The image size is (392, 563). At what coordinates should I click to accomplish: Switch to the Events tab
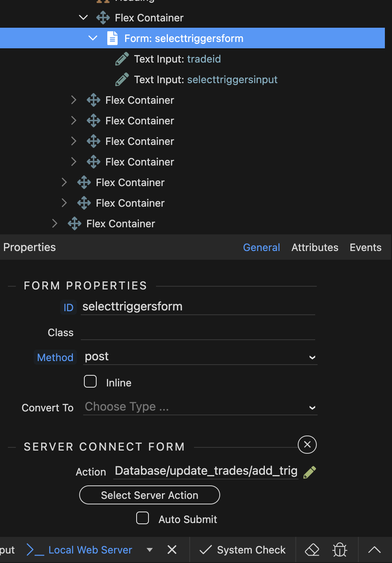click(365, 247)
